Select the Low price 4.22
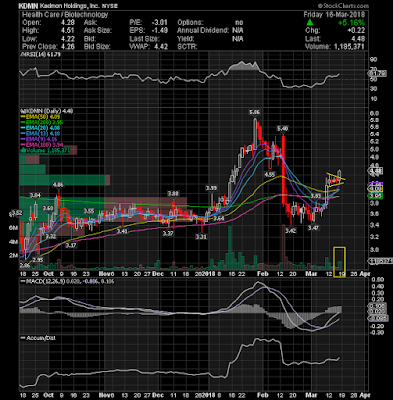 (68, 39)
